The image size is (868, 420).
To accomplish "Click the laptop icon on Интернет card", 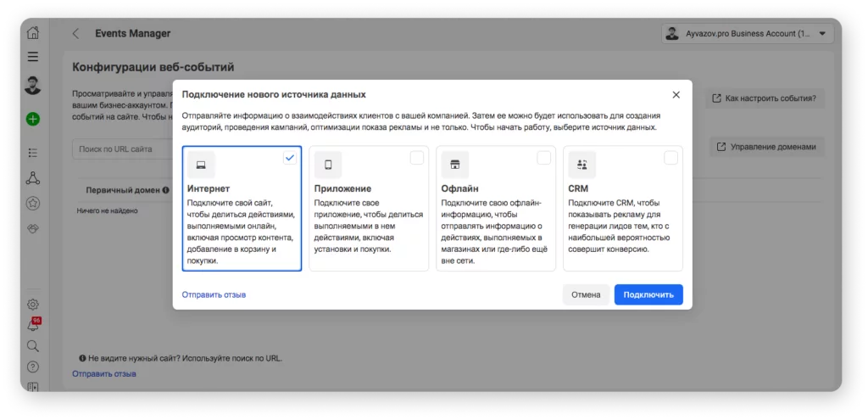I will coord(201,165).
